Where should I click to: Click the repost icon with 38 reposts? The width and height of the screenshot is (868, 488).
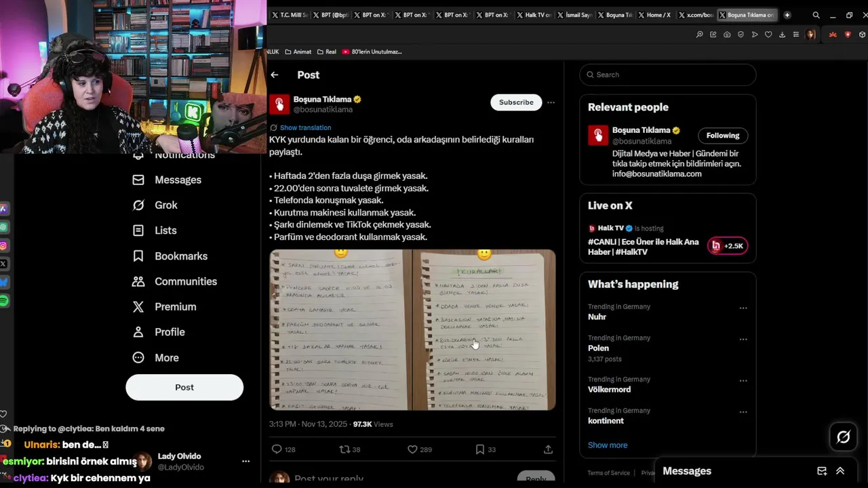(344, 449)
